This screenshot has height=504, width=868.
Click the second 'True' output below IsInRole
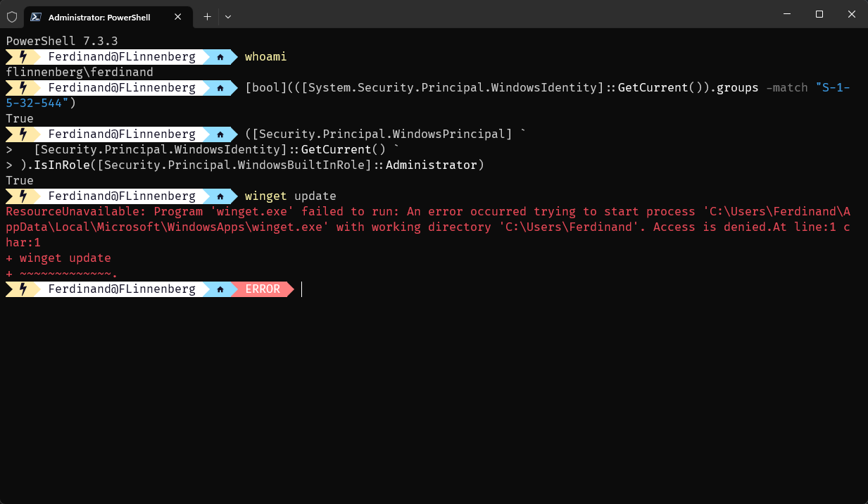point(20,181)
